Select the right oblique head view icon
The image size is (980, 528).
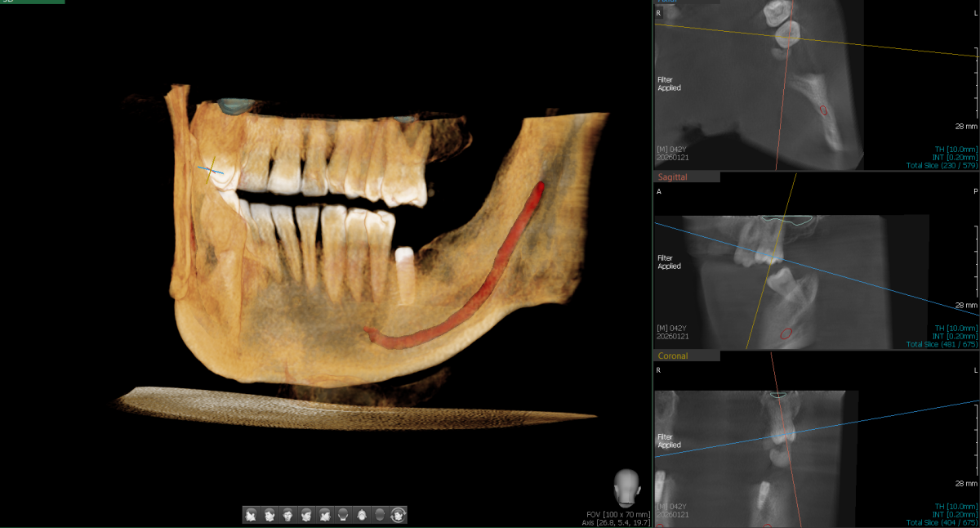pyautogui.click(x=269, y=514)
